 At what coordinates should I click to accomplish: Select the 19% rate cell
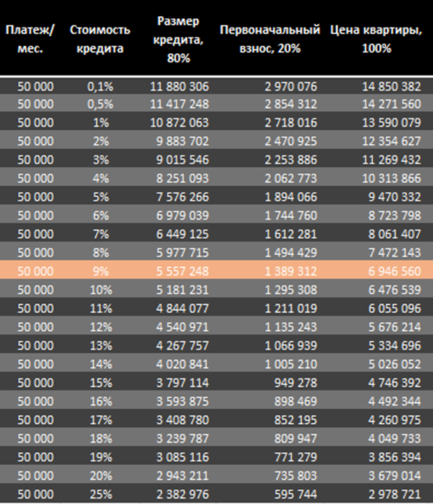pos(101,457)
